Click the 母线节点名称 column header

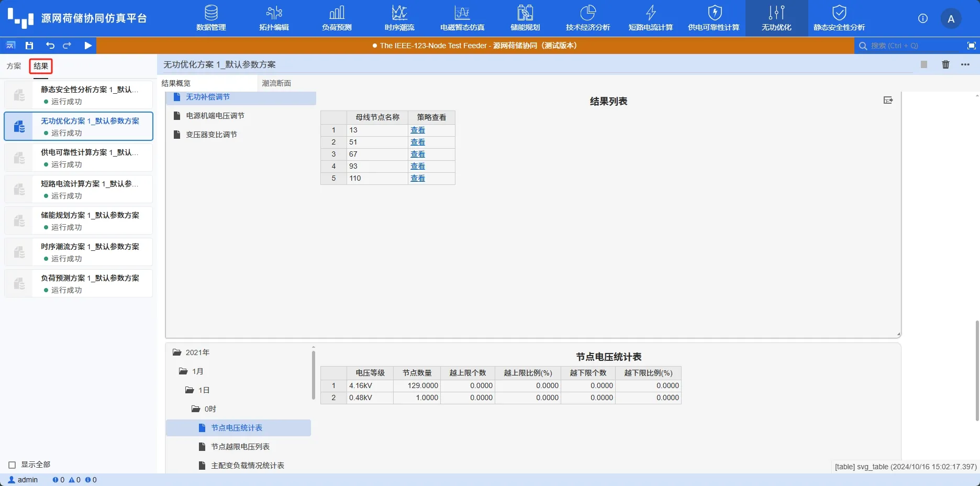(x=377, y=117)
